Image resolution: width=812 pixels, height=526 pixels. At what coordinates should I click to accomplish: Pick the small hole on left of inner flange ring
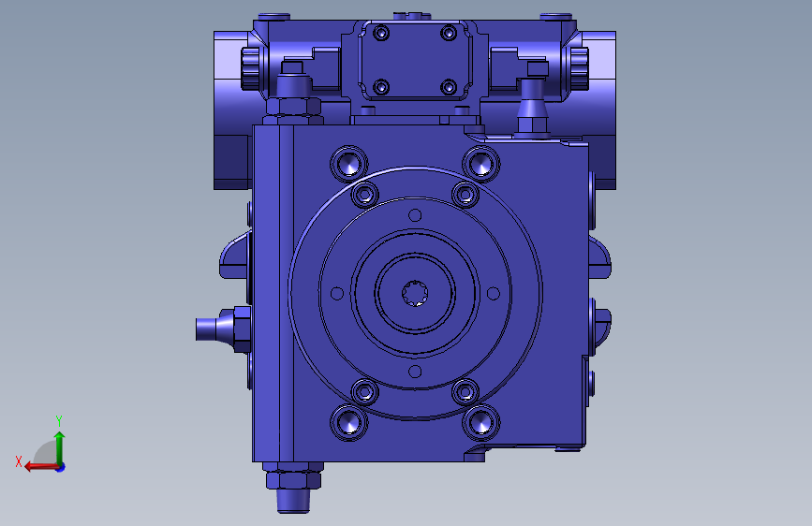click(336, 294)
